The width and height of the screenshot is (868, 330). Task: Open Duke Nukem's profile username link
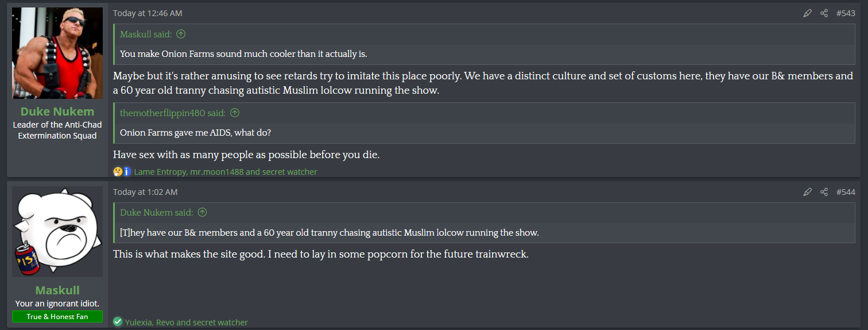[57, 112]
